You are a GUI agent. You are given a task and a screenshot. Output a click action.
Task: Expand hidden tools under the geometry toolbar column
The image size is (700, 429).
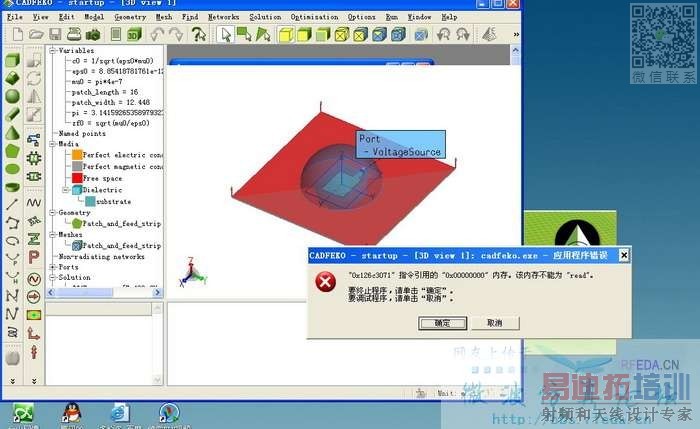[x=12, y=381]
